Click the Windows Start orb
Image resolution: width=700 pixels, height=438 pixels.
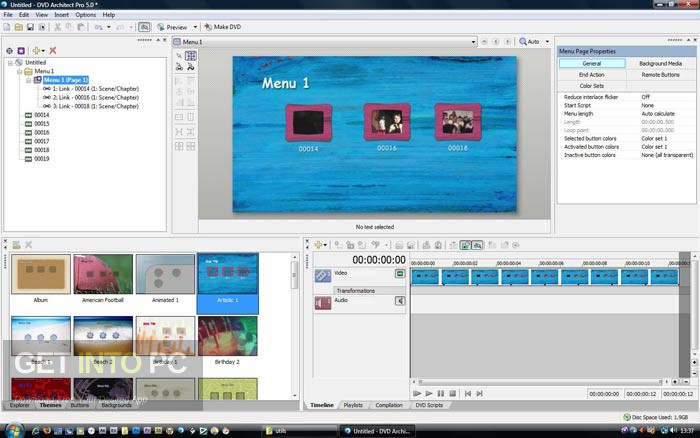(x=14, y=430)
